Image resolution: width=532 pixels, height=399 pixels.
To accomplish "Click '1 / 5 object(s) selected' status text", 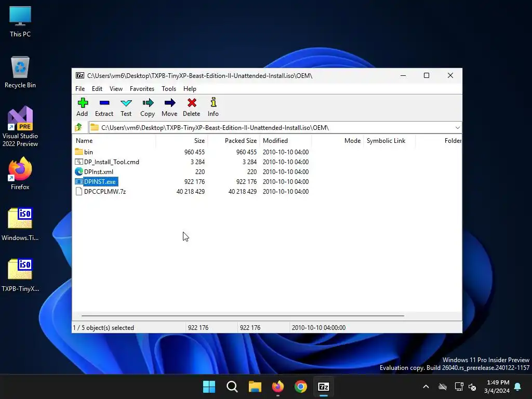I will [x=103, y=328].
